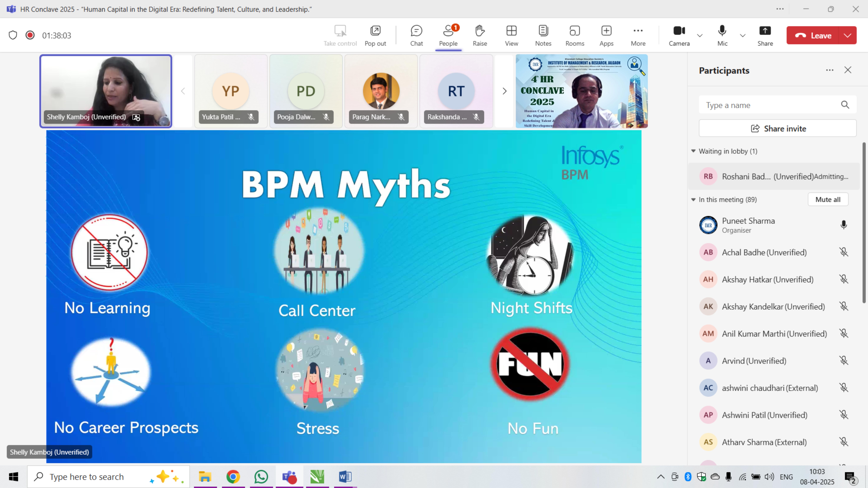Open Participants panel more options
This screenshot has height=488, width=868.
[x=830, y=70]
